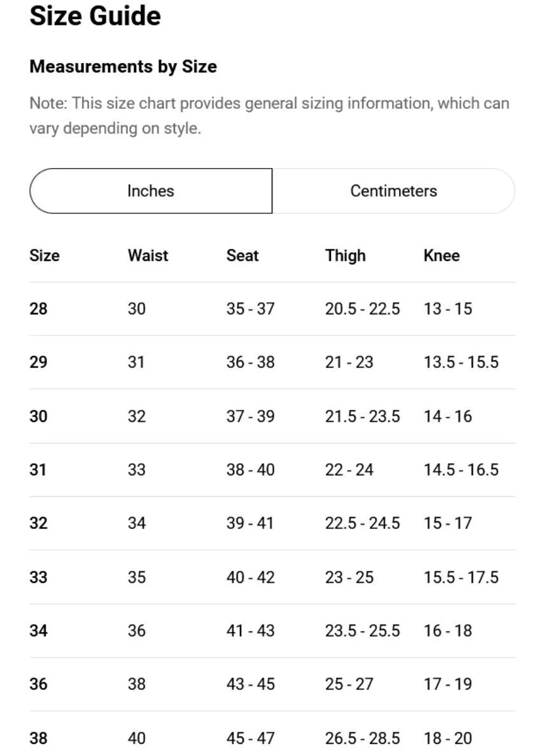Click the Measurements by Size subheading
This screenshot has height=756, width=541.
123,67
